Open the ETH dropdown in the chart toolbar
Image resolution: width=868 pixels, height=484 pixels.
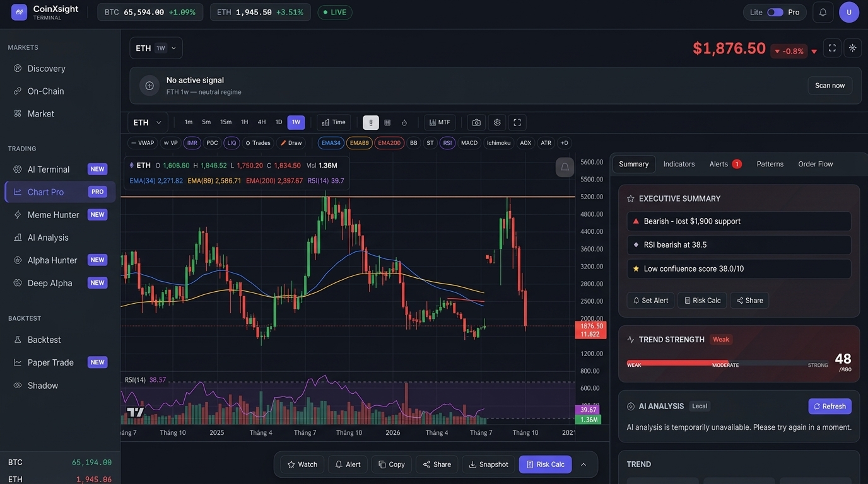tap(148, 122)
